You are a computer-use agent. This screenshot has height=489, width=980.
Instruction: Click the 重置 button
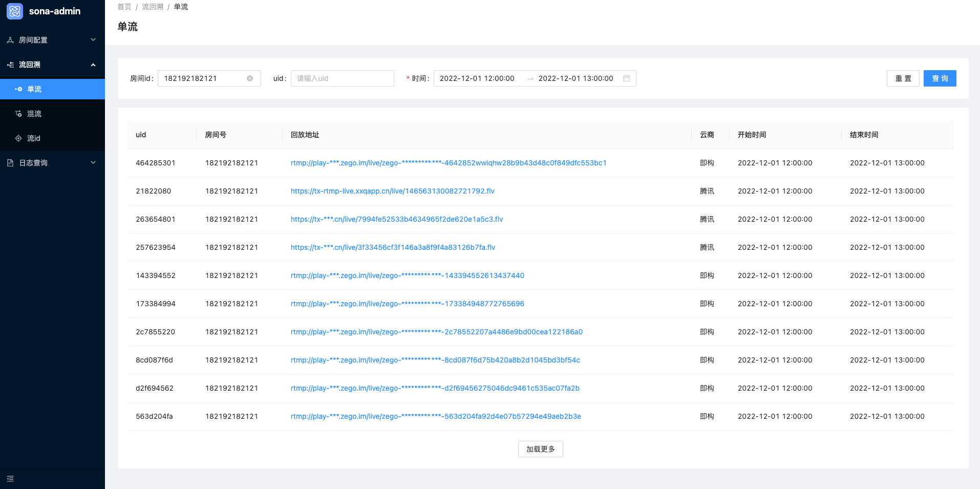tap(903, 78)
